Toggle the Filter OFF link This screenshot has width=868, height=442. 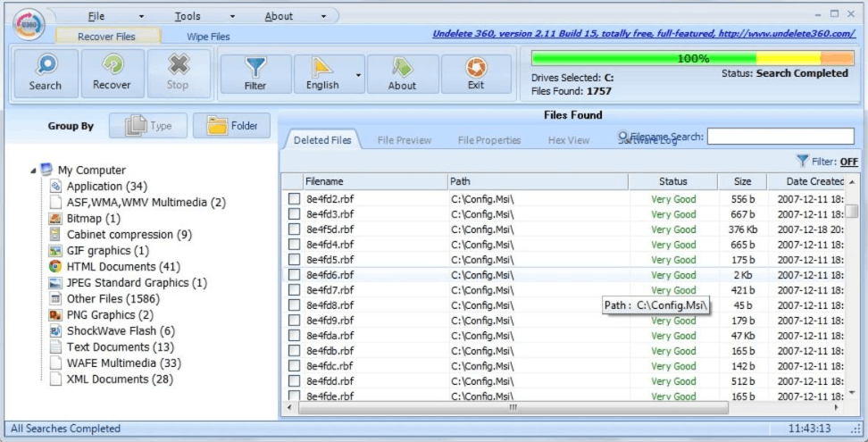click(848, 162)
